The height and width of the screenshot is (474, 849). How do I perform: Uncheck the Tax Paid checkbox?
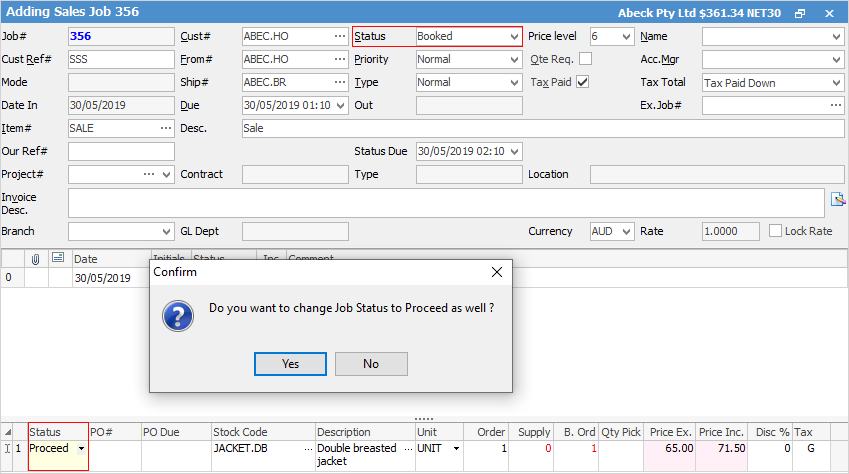click(583, 82)
